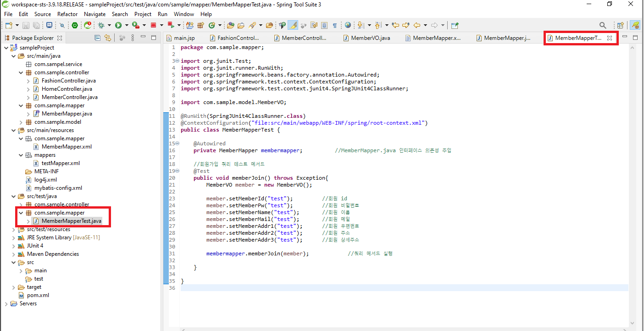Collapse memberJoin method fold at line 19

(178, 171)
